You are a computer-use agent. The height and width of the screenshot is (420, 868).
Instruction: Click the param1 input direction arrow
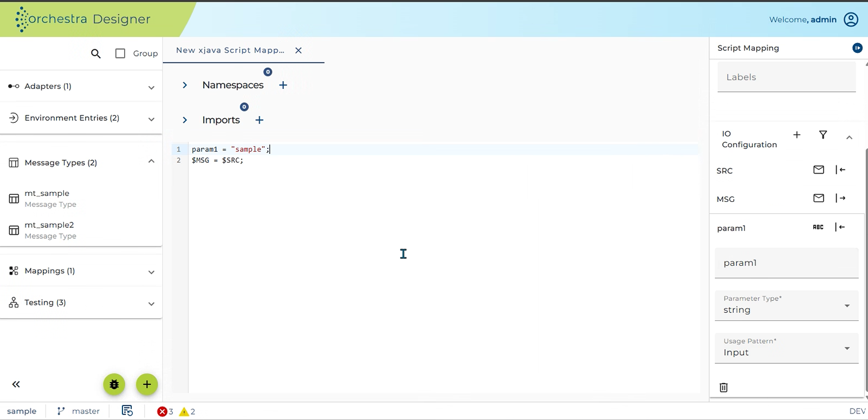(x=840, y=227)
